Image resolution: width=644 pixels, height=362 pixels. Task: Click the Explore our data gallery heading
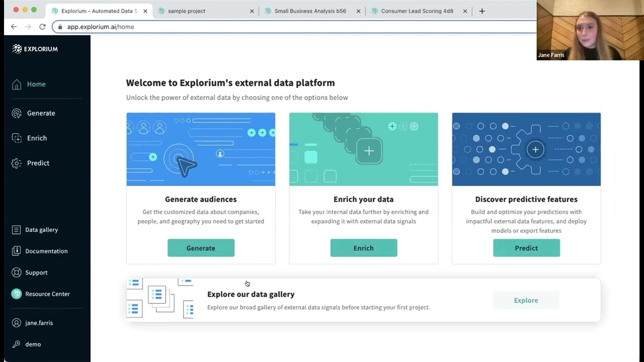click(x=251, y=294)
